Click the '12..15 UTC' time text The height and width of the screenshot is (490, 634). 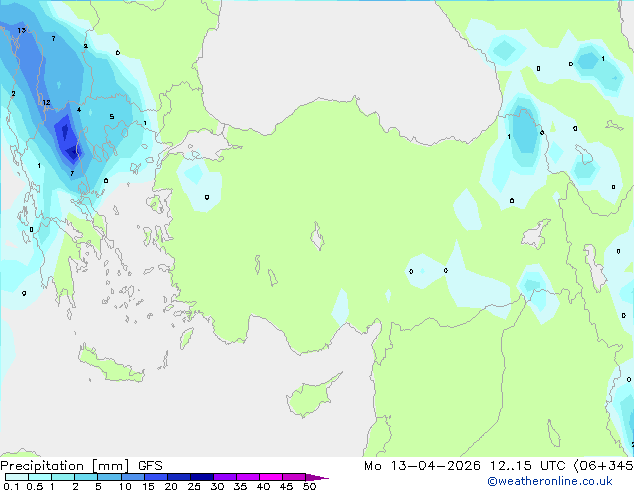[528, 466]
